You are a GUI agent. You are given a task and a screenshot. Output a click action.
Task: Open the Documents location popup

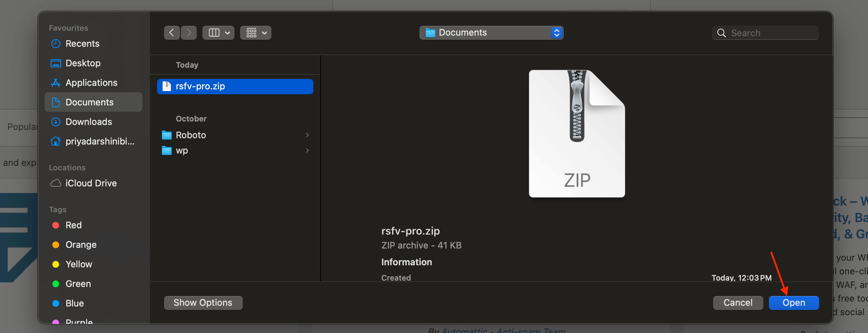click(491, 33)
